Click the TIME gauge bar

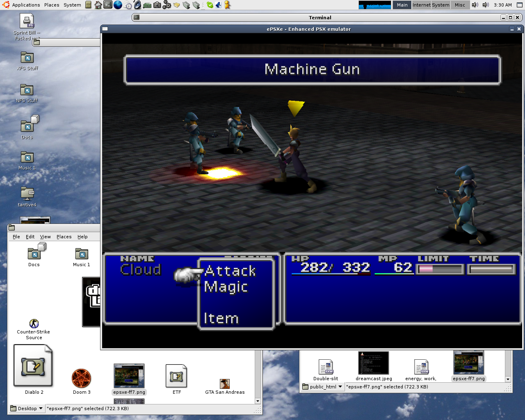[492, 269]
